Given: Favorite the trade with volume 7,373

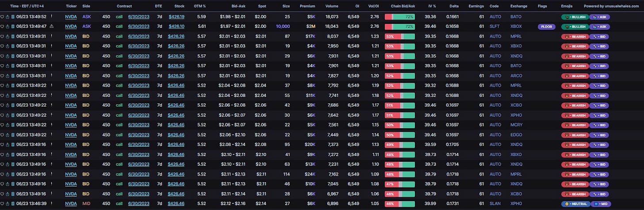Looking at the screenshot, I should point(2,145).
